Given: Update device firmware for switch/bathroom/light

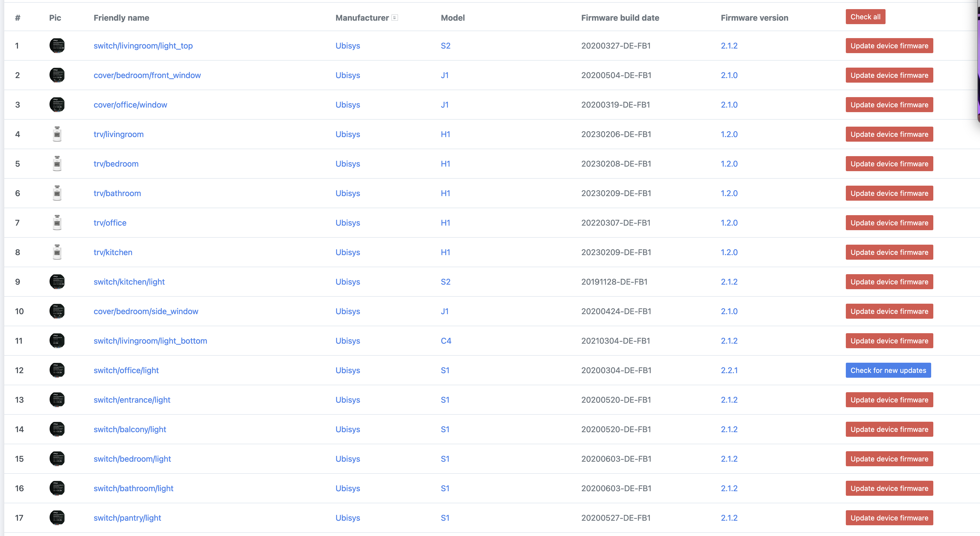Looking at the screenshot, I should (x=889, y=488).
